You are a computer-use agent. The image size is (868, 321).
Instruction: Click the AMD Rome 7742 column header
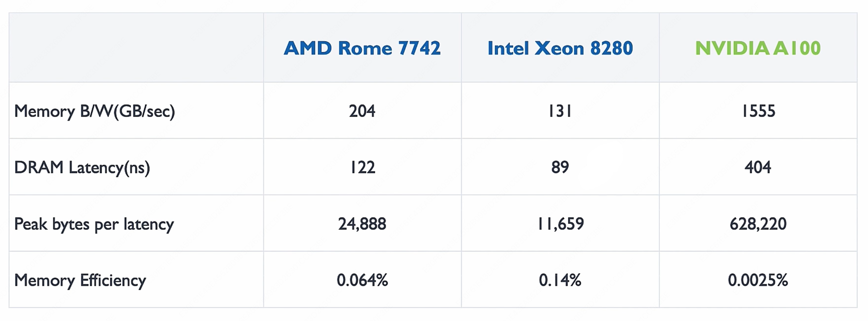(x=362, y=48)
